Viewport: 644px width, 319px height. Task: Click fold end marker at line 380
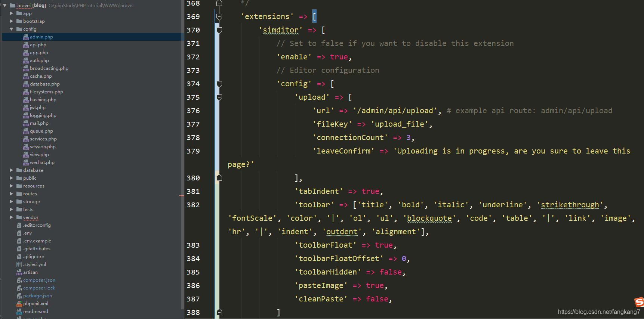pyautogui.click(x=219, y=178)
